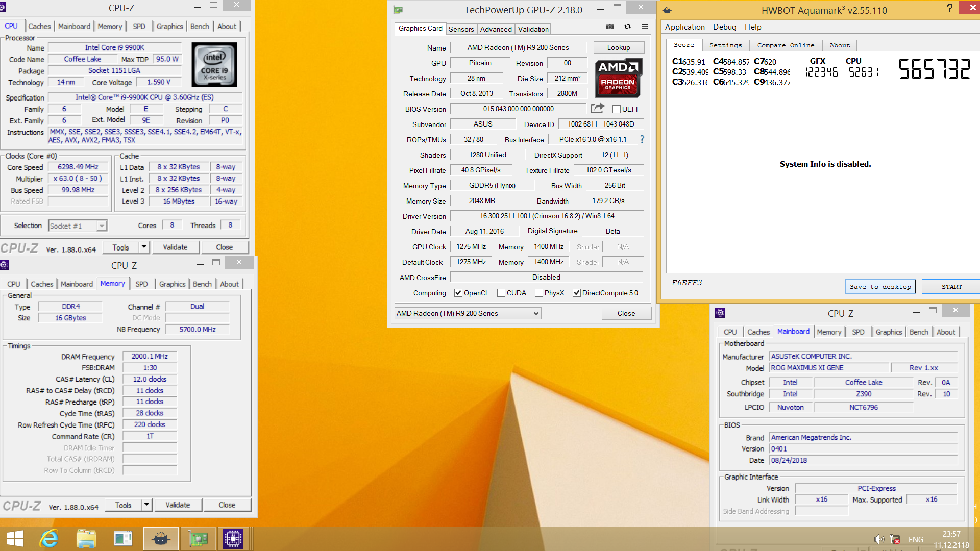The height and width of the screenshot is (551, 980).
Task: Click the Aquamark title bar app icon
Action: tap(667, 10)
